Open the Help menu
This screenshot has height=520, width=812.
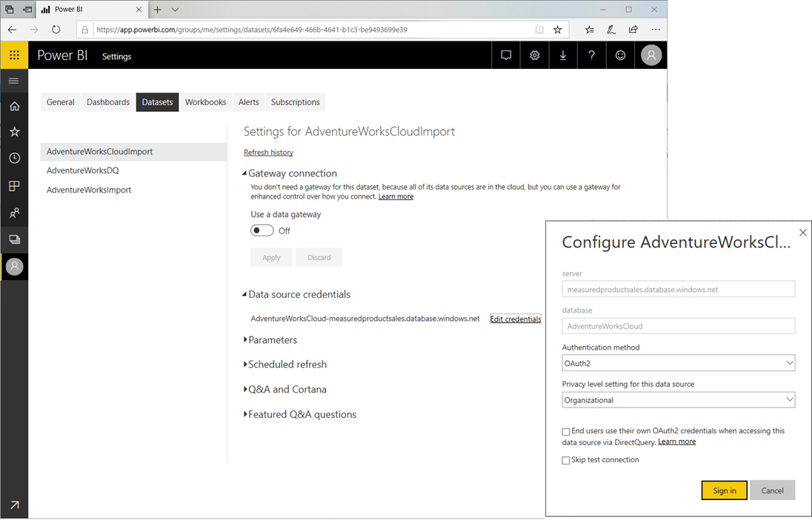click(x=591, y=55)
